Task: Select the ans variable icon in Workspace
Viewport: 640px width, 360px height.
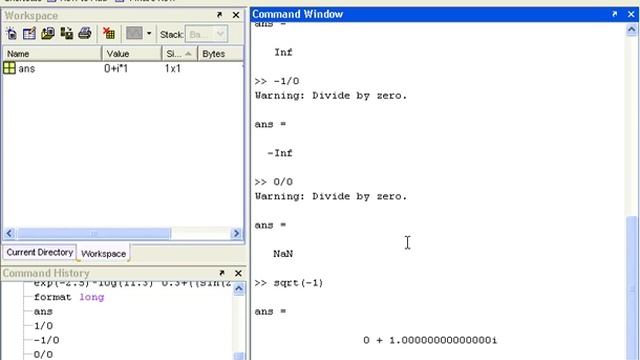Action: click(x=9, y=68)
